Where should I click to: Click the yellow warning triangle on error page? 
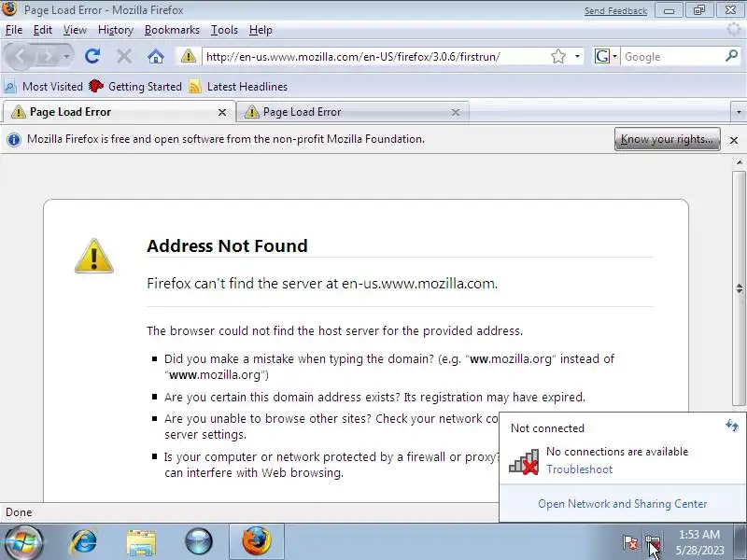(x=94, y=256)
